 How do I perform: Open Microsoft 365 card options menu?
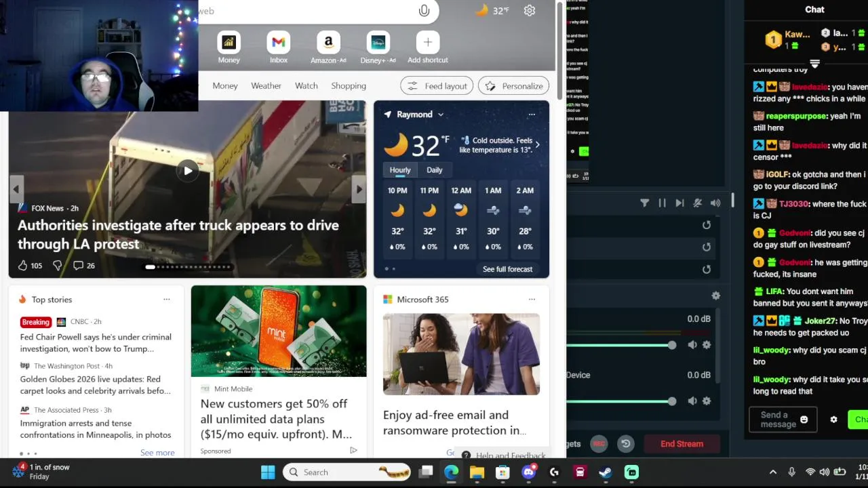point(532,300)
